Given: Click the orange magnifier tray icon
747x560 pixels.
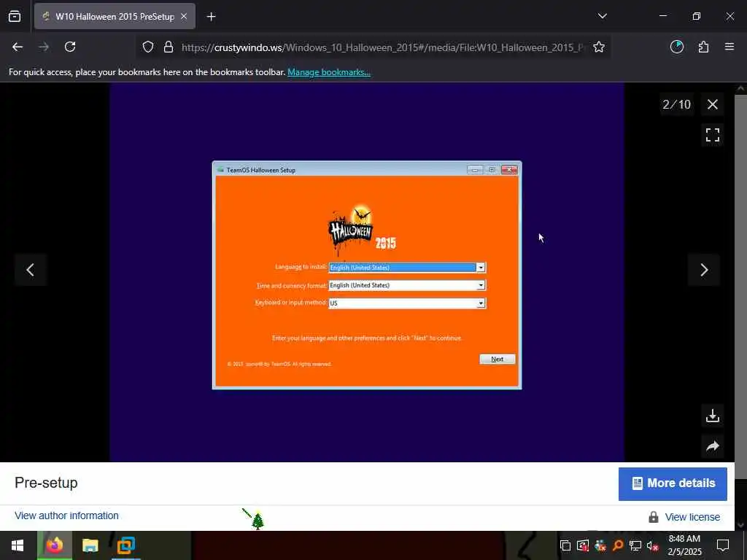Looking at the screenshot, I should click(x=617, y=545).
